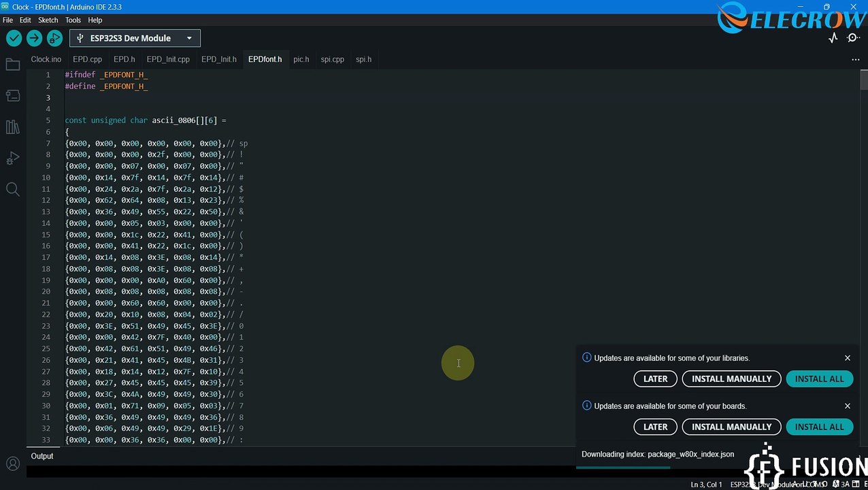Select the EPDfont.h tab
The width and height of the screenshot is (868, 490).
[x=265, y=59]
